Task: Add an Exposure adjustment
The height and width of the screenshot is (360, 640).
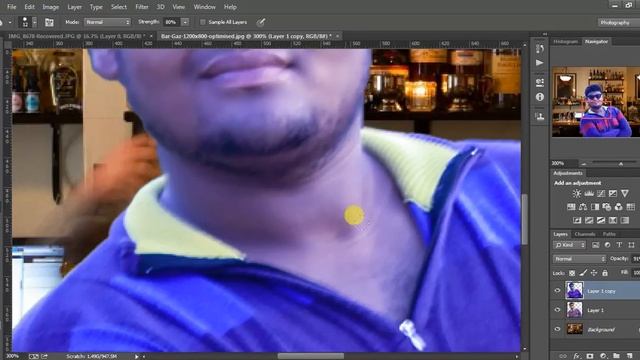Action: click(x=613, y=193)
